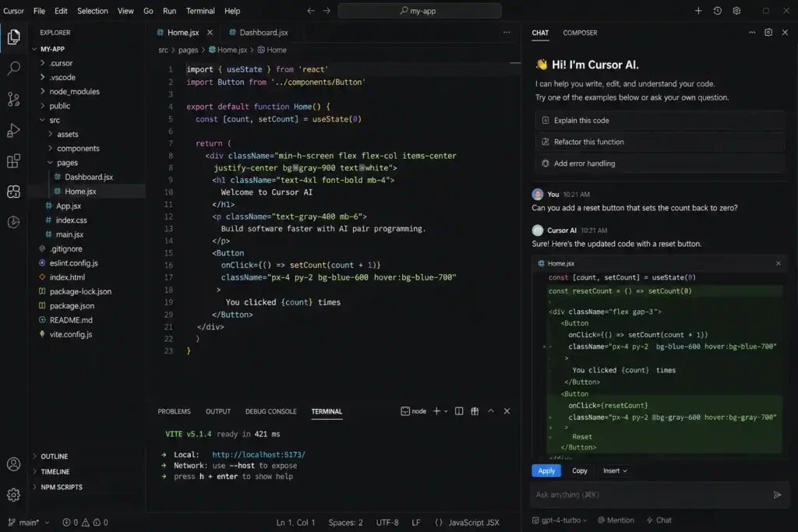Split the terminal panel
The height and width of the screenshot is (532, 798).
458,411
